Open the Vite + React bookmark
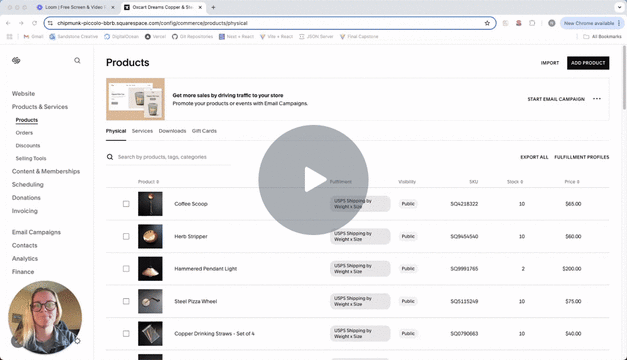Image resolution: width=627 pixels, height=360 pixels. (276, 36)
